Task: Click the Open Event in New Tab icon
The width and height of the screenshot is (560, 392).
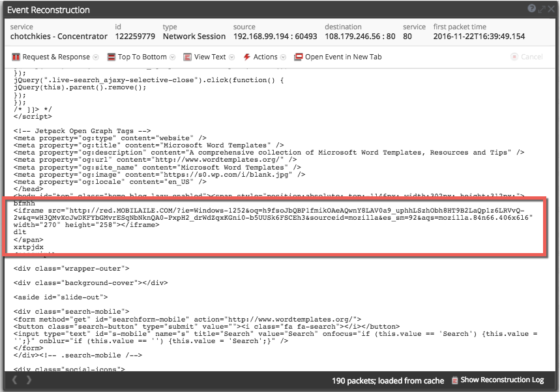Action: (299, 57)
